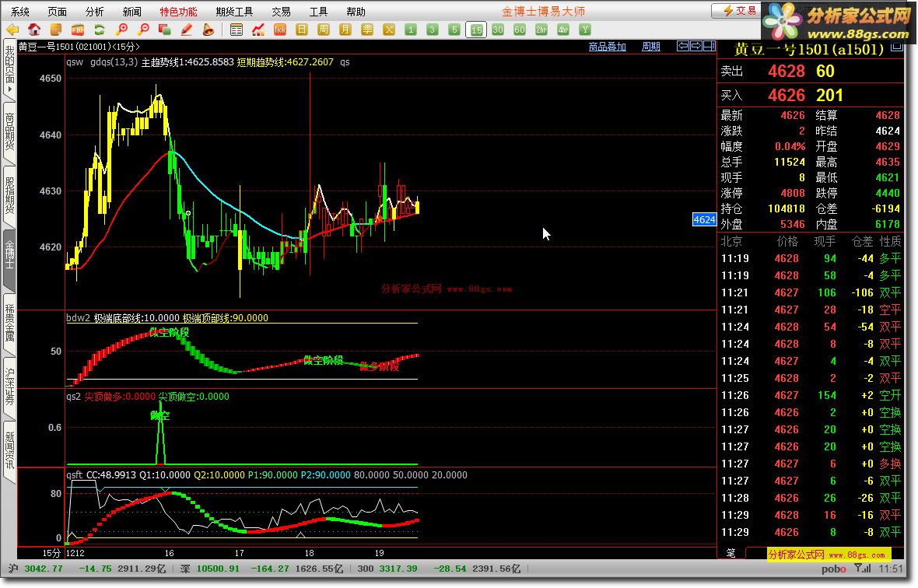
Task: Toggle the 1-minute period button
Action: click(411, 30)
